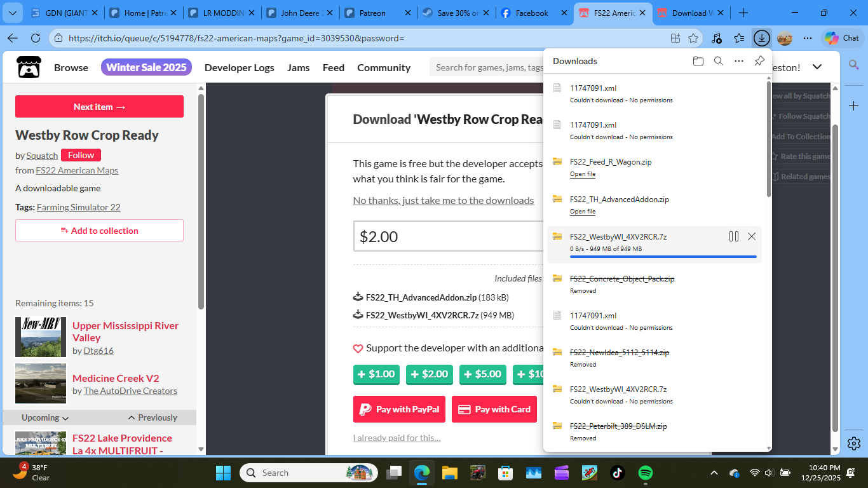The height and width of the screenshot is (488, 868).
Task: Open file link for FS22_Feed_R_Wagon.zip
Action: pos(583,174)
